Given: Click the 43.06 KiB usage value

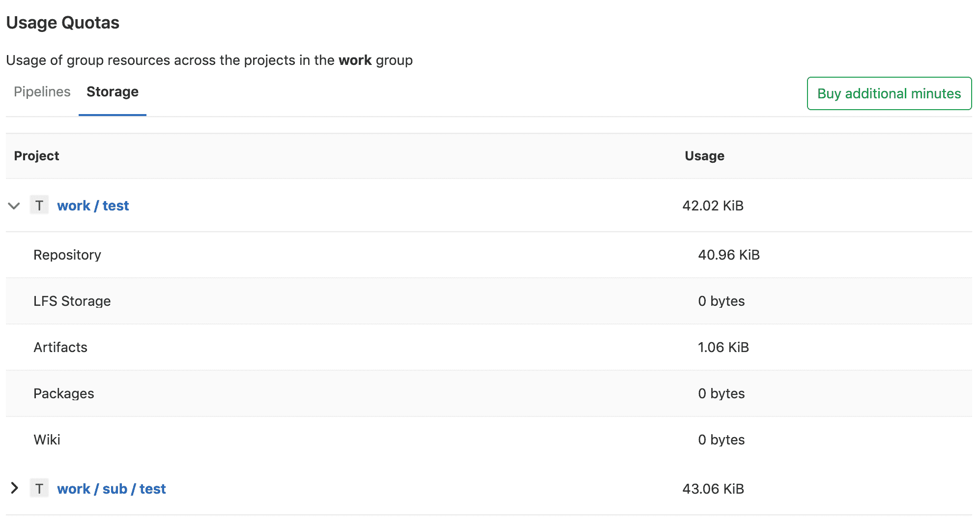Looking at the screenshot, I should tap(713, 488).
